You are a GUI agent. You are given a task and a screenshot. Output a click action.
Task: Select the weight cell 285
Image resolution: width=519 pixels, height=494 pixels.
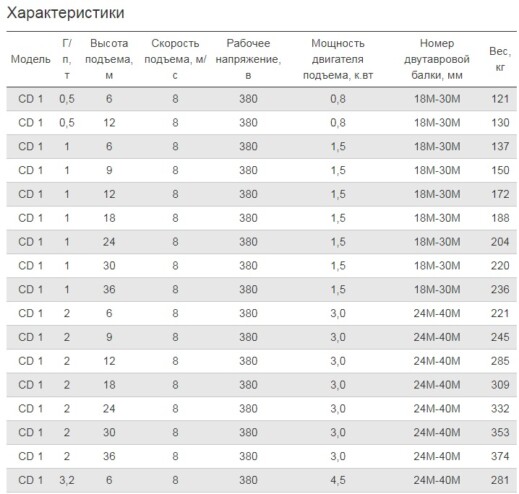click(x=500, y=361)
